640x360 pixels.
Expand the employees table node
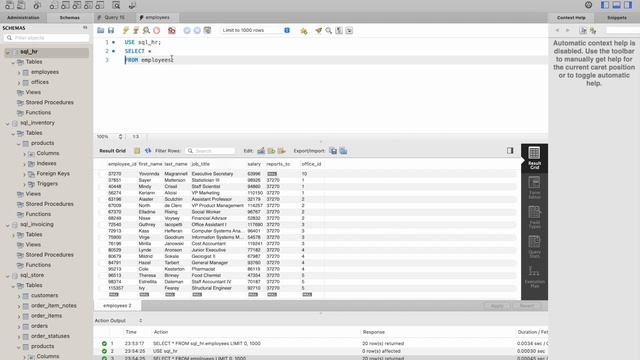pos(19,72)
